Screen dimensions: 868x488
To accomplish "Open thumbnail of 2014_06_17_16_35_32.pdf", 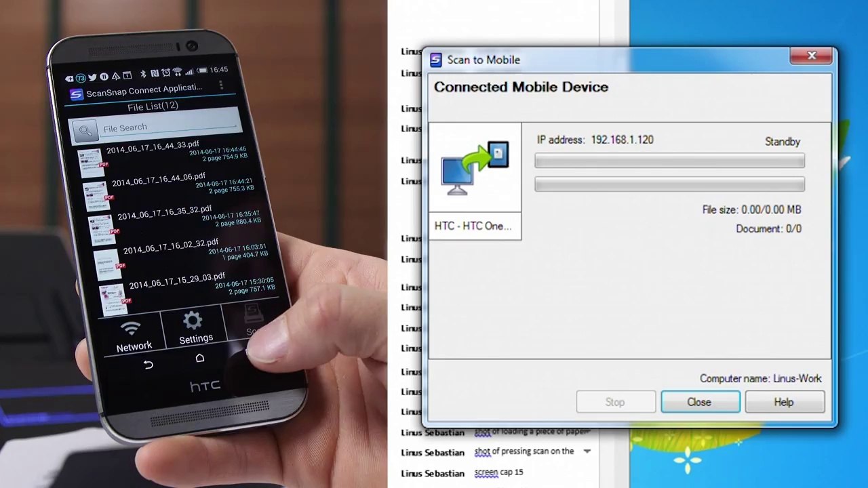I will coord(102,230).
